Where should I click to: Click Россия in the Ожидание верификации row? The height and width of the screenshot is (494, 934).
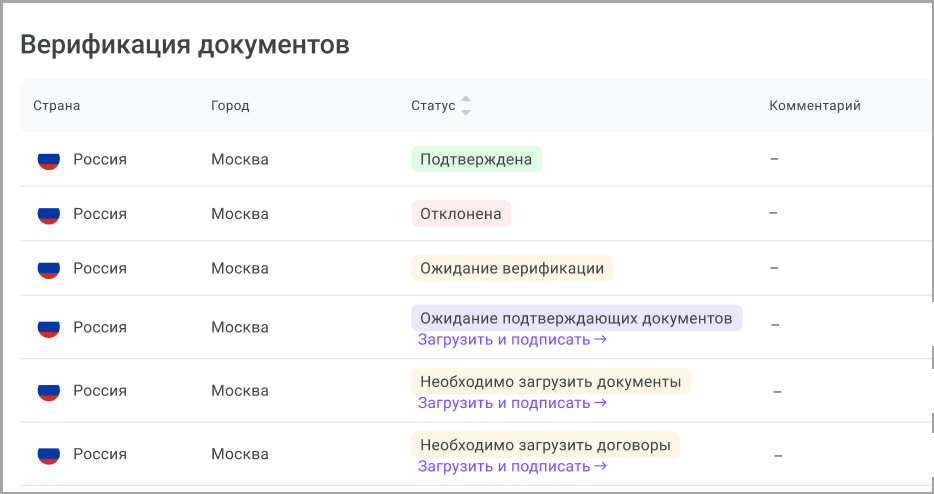(x=100, y=268)
